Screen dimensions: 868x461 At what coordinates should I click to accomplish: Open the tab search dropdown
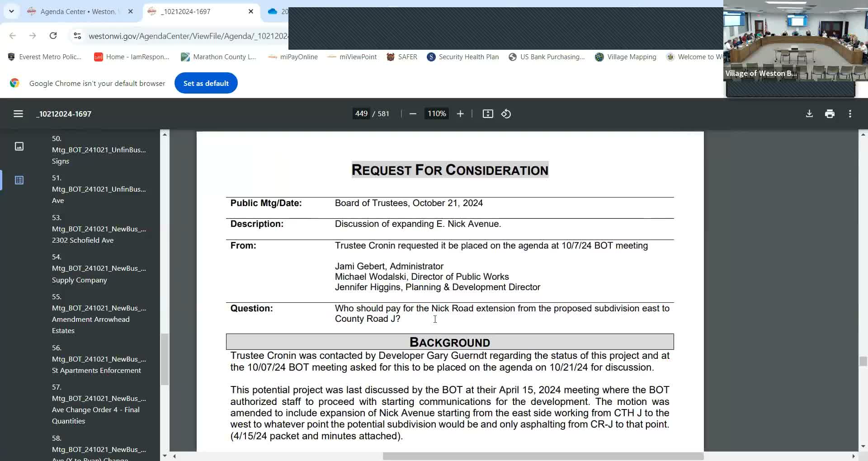pyautogui.click(x=11, y=11)
